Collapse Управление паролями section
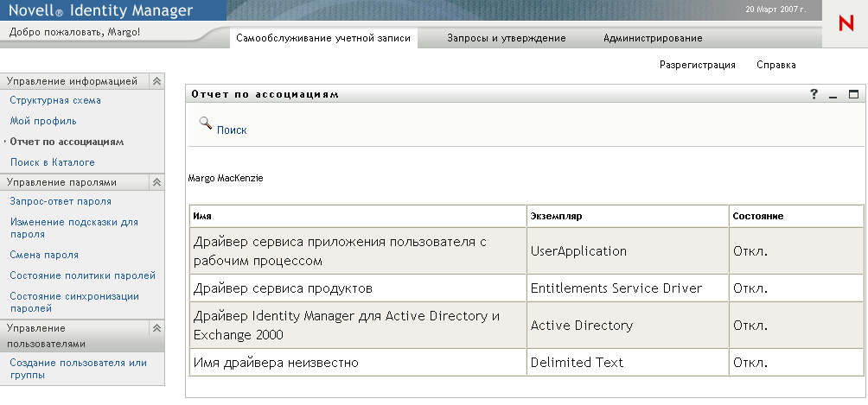The width and height of the screenshot is (868, 405). [156, 182]
